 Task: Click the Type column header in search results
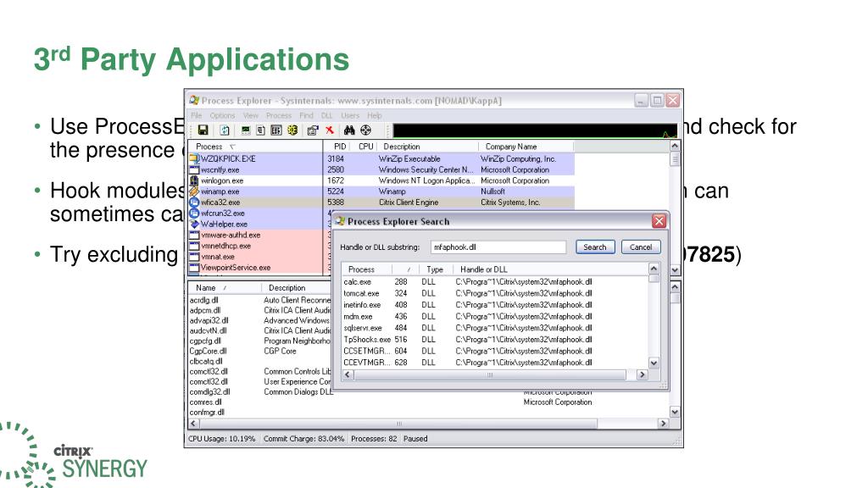point(435,269)
